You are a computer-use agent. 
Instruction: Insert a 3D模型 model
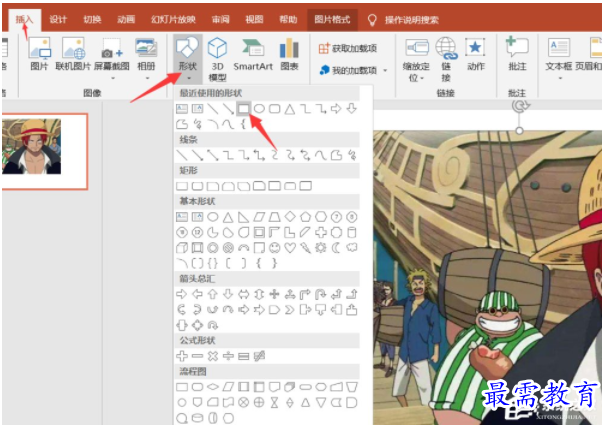tap(217, 59)
